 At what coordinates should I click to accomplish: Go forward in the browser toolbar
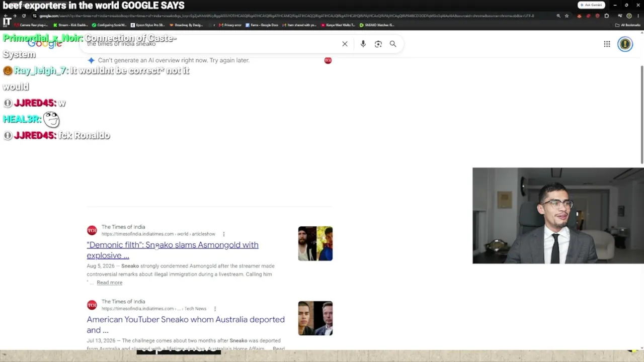pyautogui.click(x=15, y=16)
